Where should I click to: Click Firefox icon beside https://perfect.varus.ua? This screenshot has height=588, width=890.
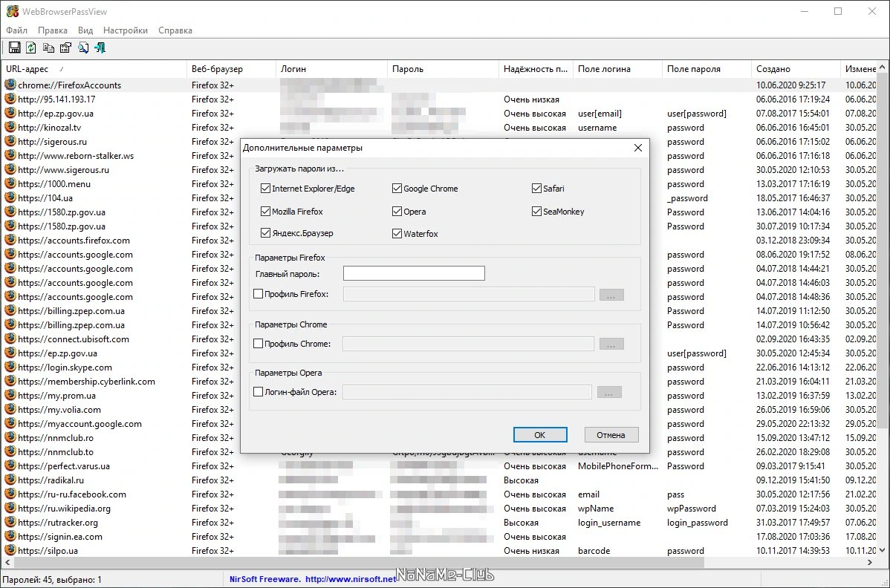10,465
